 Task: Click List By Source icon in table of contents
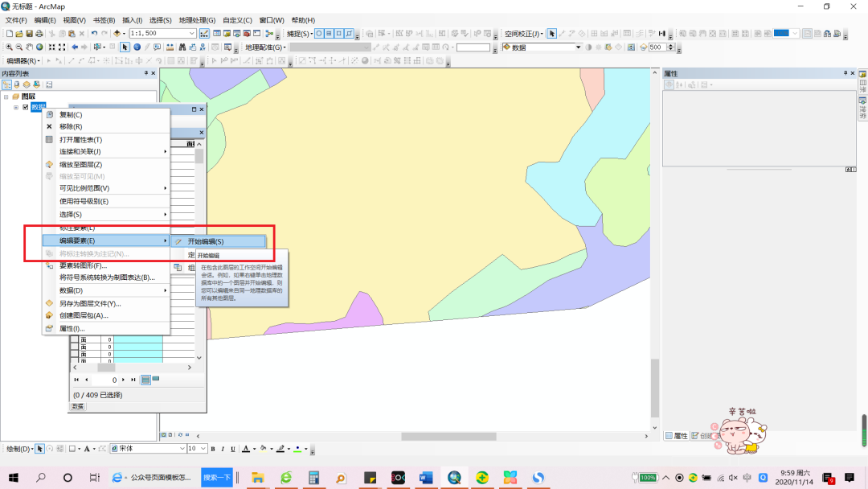tap(17, 84)
